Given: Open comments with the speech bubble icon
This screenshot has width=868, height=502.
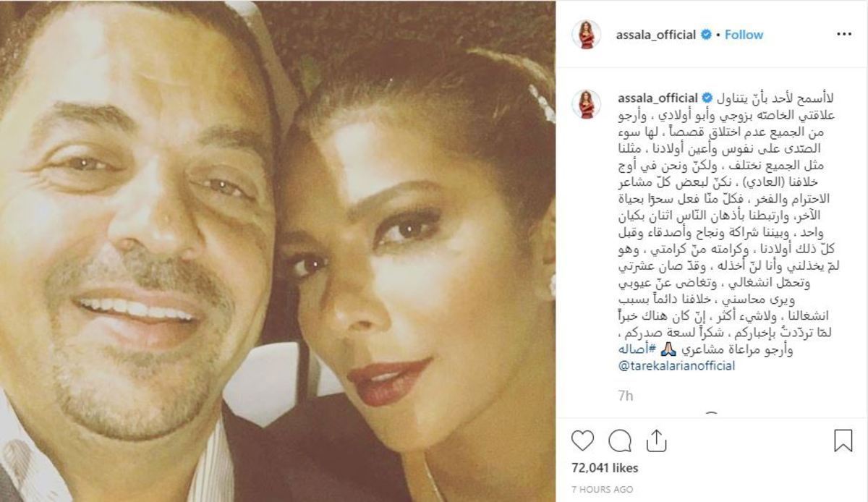Looking at the screenshot, I should pyautogui.click(x=620, y=441).
